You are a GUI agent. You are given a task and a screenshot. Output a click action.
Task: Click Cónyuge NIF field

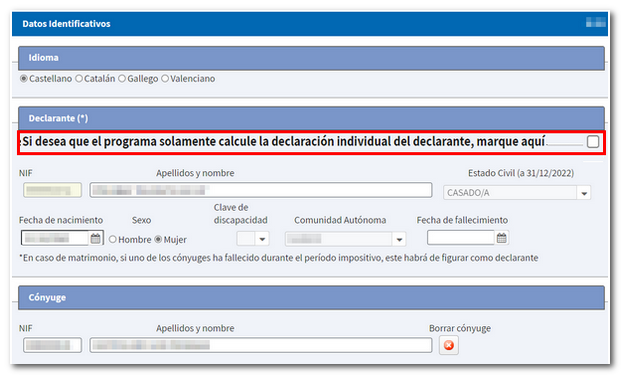point(52,345)
